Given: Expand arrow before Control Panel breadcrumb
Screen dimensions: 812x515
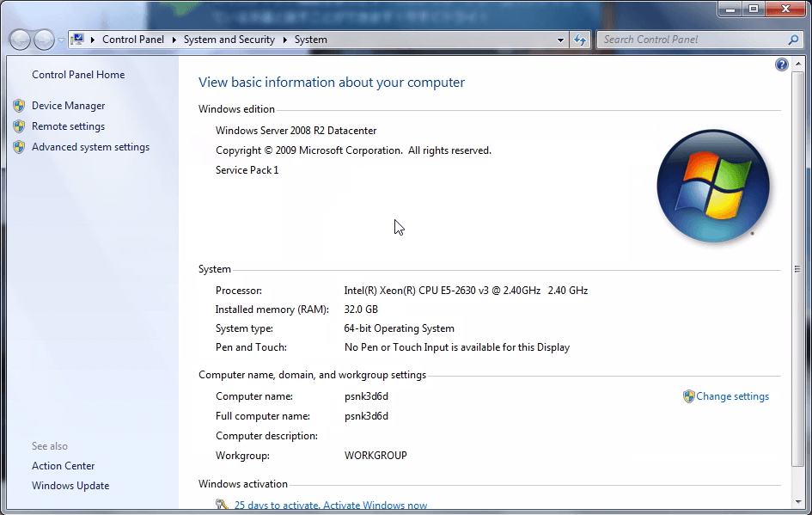Looking at the screenshot, I should (93, 40).
